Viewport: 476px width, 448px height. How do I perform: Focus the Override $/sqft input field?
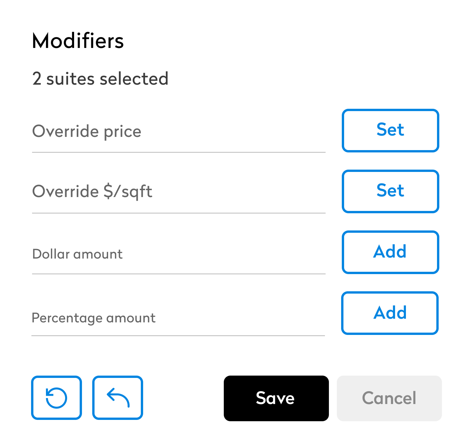click(x=178, y=192)
